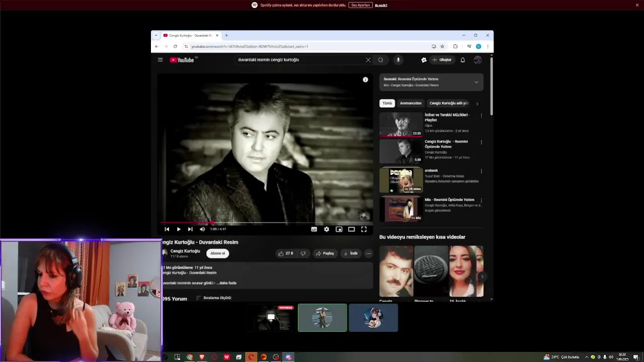Screen dimensions: 644x362
Task: Start voice search with microphone icon
Action: click(x=398, y=60)
